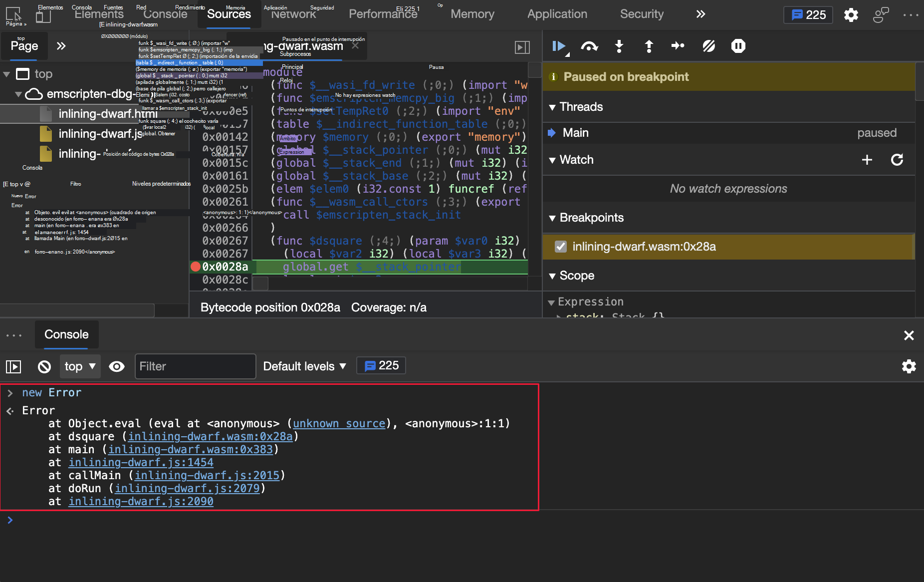
Task: Follow the inlining-dwarf.js:2015 link
Action: coord(207,475)
